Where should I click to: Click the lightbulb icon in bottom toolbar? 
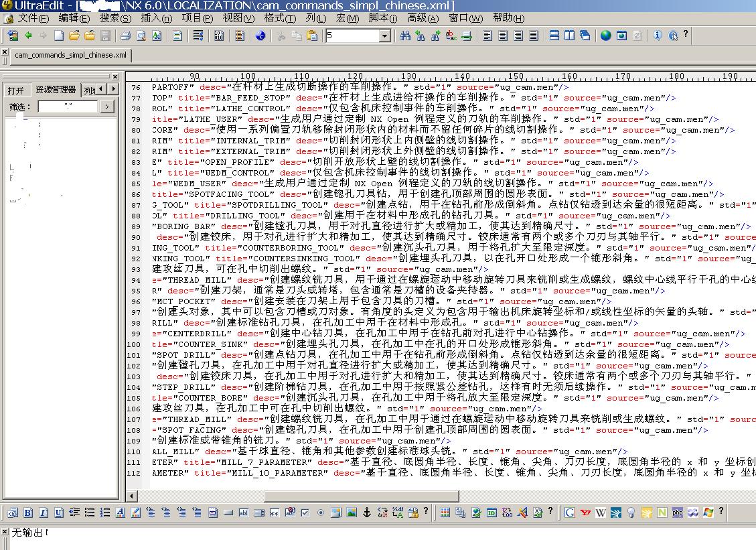[x=631, y=512]
